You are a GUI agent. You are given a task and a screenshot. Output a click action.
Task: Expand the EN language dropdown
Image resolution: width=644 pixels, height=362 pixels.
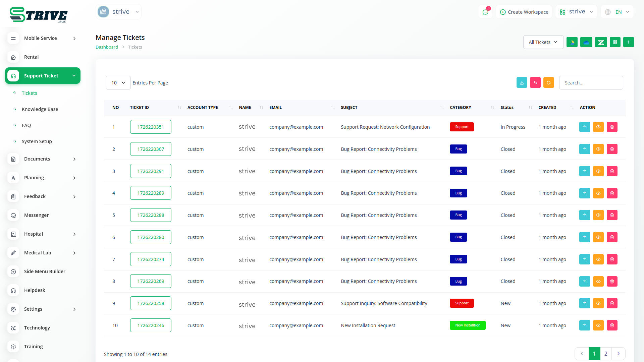pyautogui.click(x=618, y=12)
